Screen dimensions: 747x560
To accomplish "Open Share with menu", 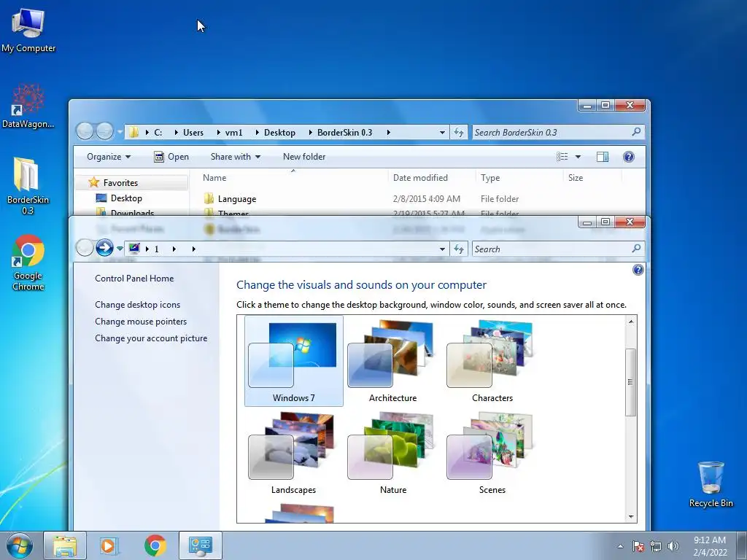I will [236, 157].
